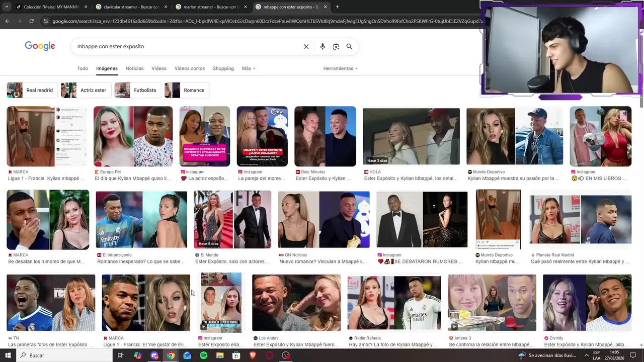Image resolution: width=644 pixels, height=362 pixels.
Task: Open link 'Kylian Mbappé muestra su pasión por la'
Action: (x=513, y=178)
